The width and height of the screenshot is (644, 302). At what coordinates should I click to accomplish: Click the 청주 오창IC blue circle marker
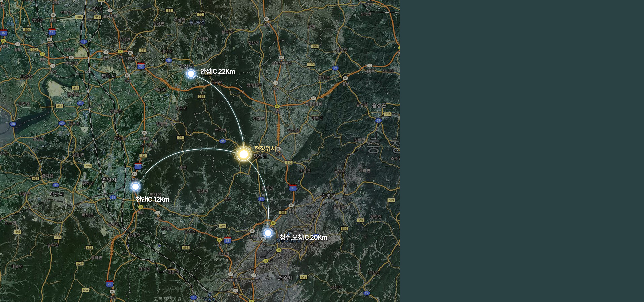click(x=268, y=233)
